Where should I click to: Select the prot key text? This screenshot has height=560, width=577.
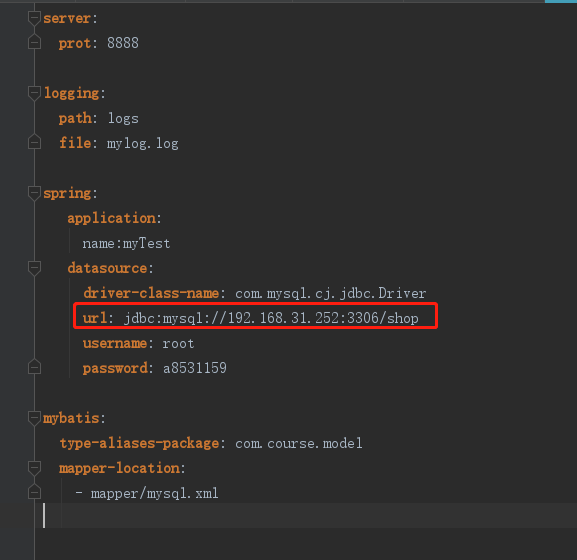pyautogui.click(x=75, y=43)
